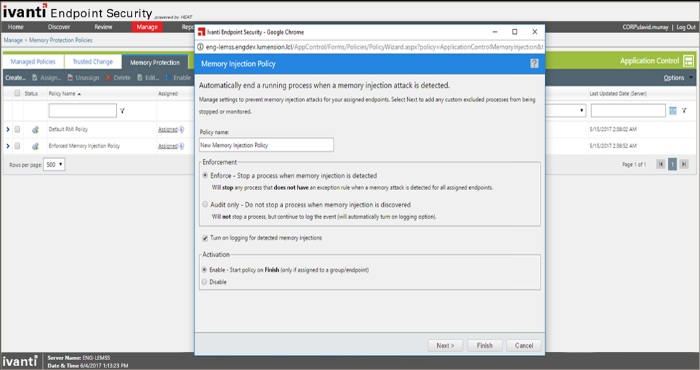Viewport: 700px width, 370px height.
Task: Click the filter funnel beside the Last Updated Date box
Action: point(684,111)
